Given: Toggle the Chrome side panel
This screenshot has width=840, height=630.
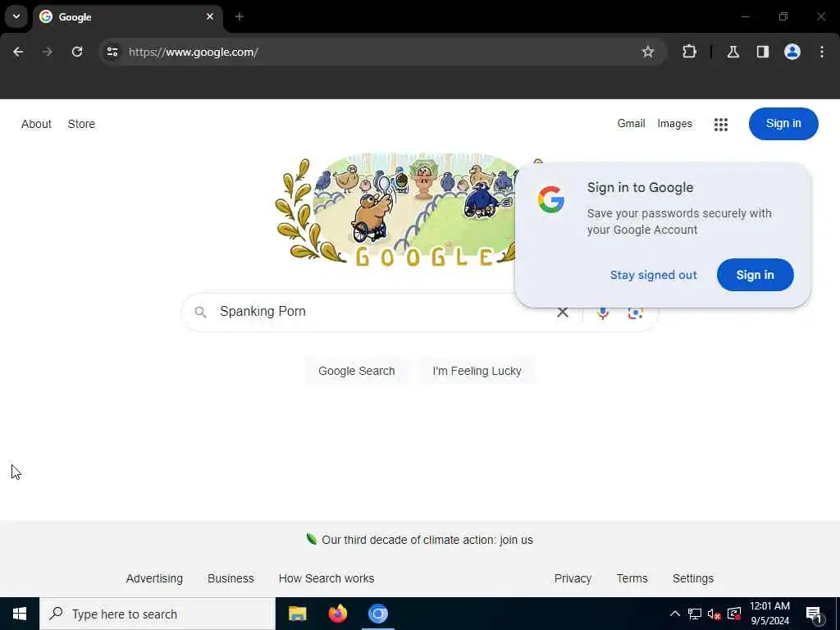Looking at the screenshot, I should (763, 52).
